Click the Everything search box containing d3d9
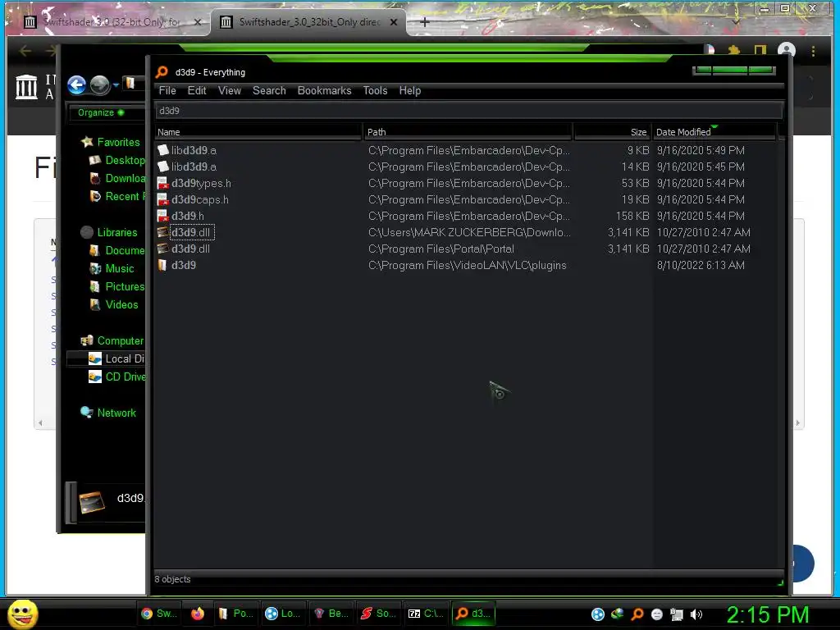 (x=468, y=111)
